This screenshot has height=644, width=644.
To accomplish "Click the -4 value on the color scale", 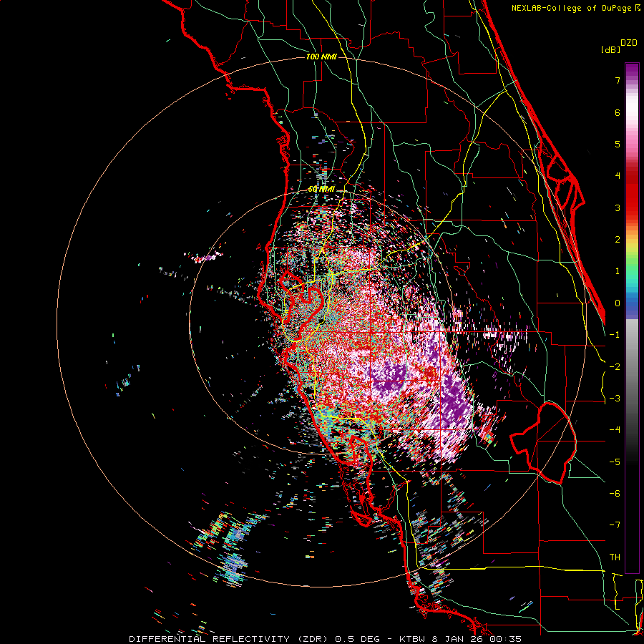I will click(615, 429).
